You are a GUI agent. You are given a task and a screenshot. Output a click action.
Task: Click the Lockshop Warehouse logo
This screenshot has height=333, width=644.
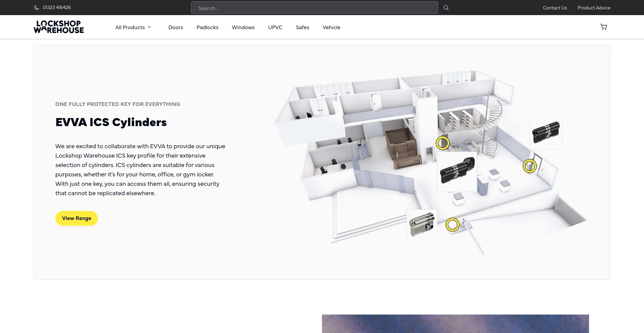point(59,27)
